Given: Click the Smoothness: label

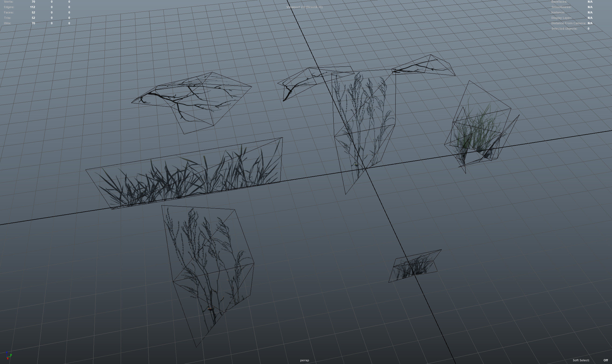Looking at the screenshot, I should pyautogui.click(x=561, y=7).
